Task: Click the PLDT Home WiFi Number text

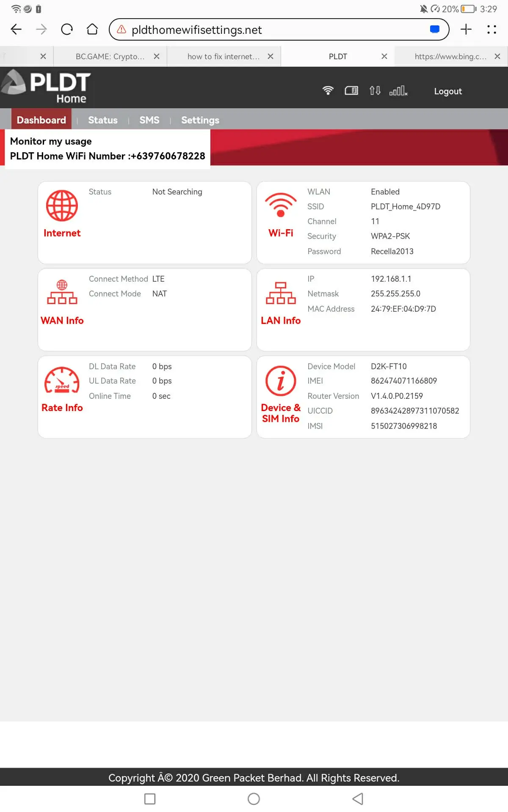Action: [x=108, y=156]
